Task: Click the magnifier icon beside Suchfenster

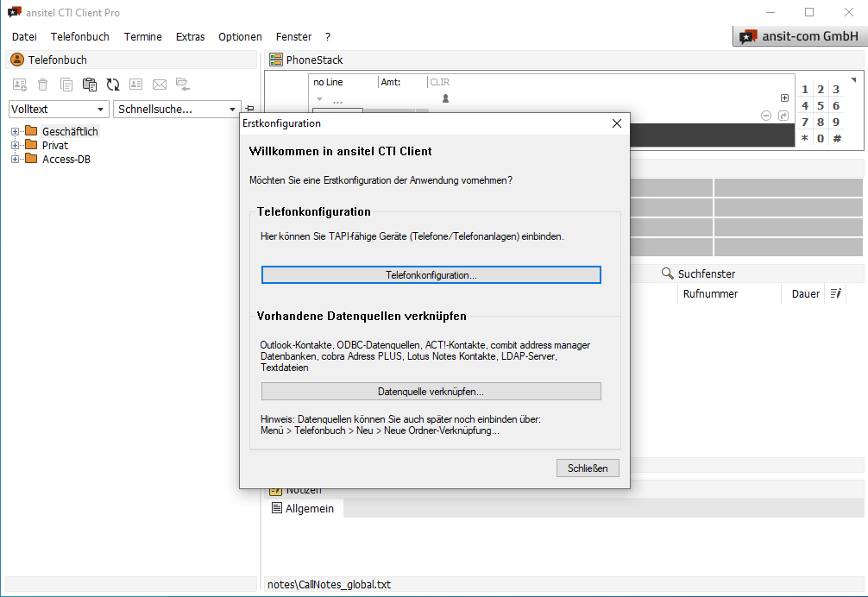Action: click(x=667, y=273)
